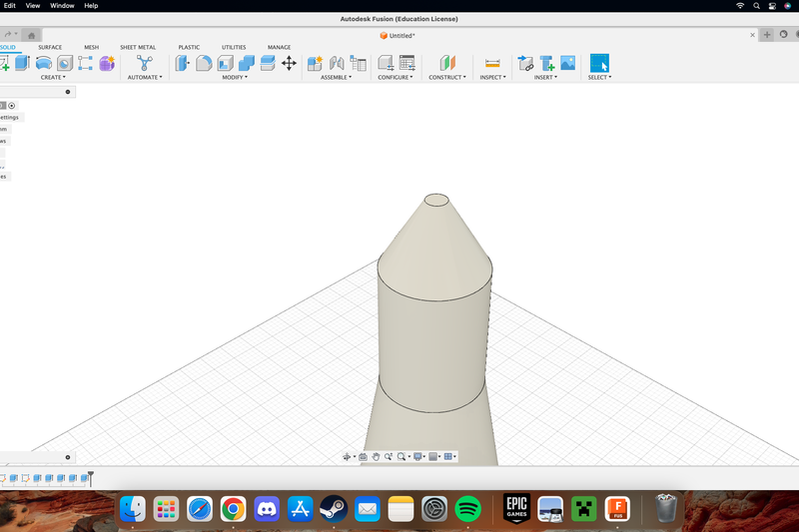Select the last extrude feature in timeline

click(85, 478)
